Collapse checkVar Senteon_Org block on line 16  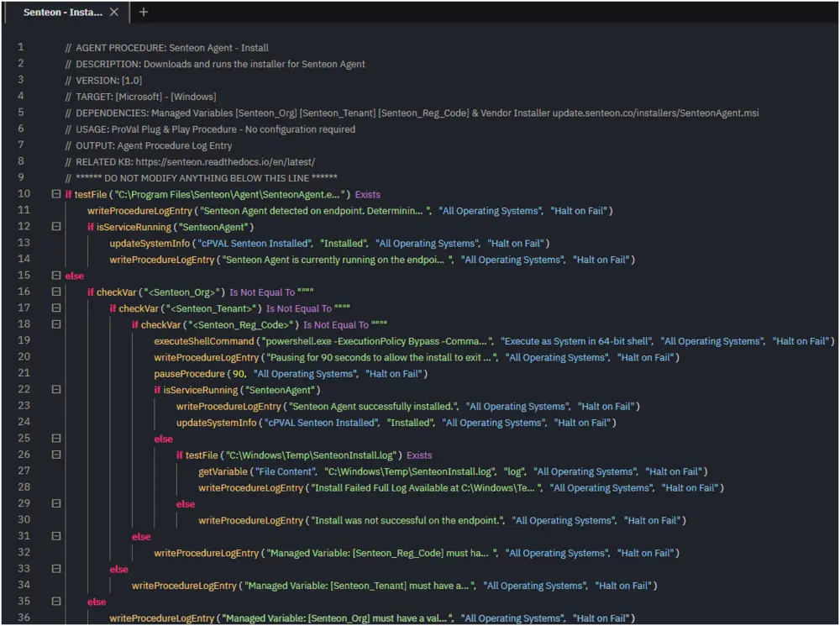(55, 292)
